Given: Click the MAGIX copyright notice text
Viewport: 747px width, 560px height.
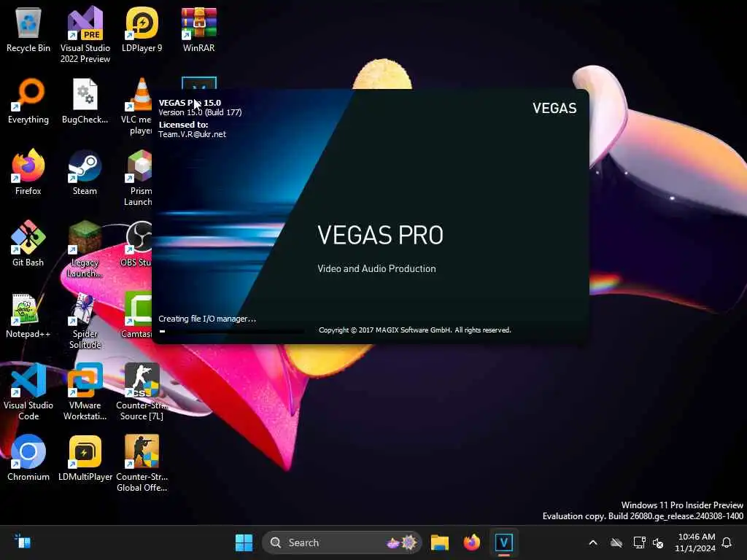Looking at the screenshot, I should (414, 330).
